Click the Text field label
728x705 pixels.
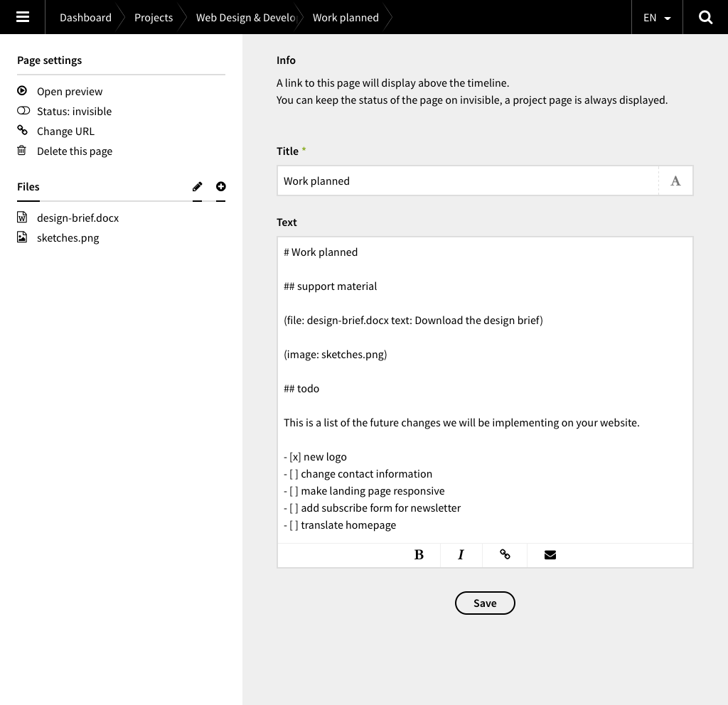click(287, 222)
